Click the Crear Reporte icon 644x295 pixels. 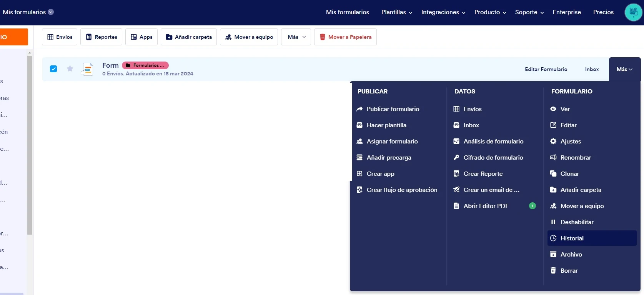pos(456,173)
